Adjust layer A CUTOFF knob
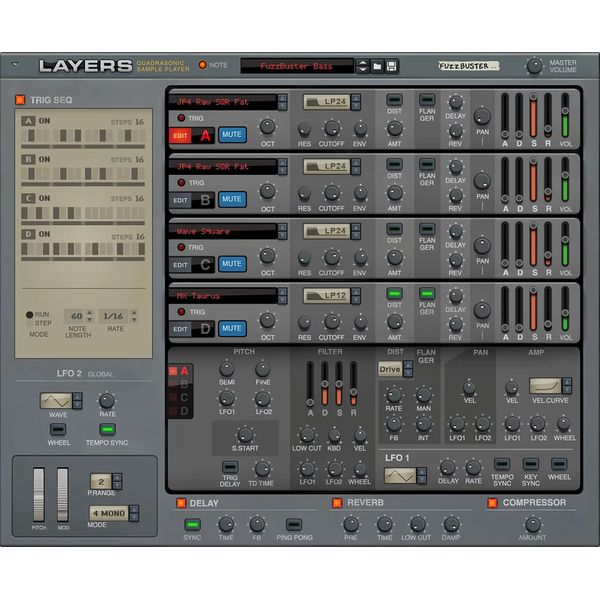This screenshot has width=600, height=600. point(332,129)
